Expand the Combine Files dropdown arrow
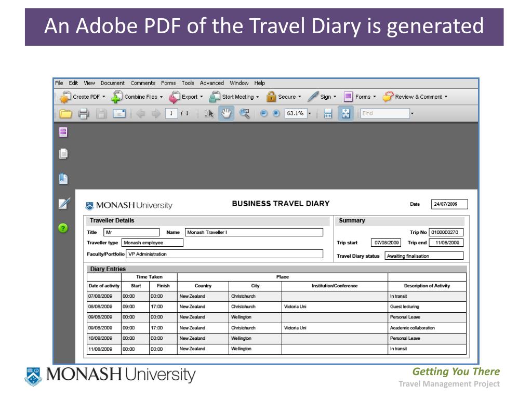 tap(162, 97)
